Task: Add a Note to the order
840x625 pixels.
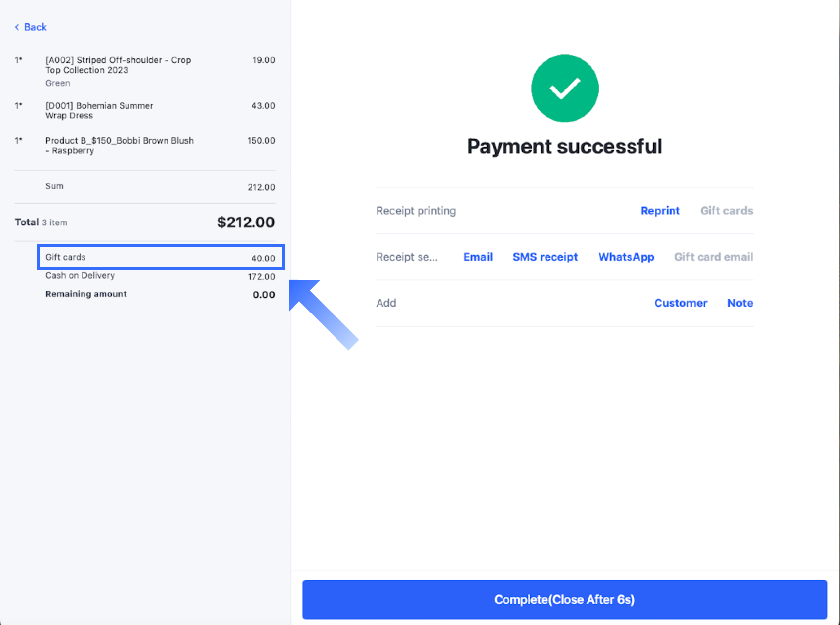Action: coord(740,303)
